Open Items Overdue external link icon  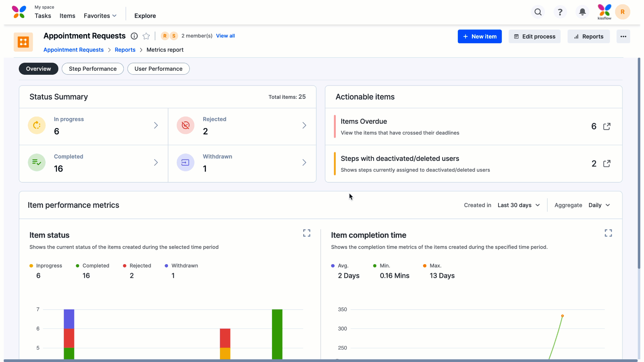607,126
